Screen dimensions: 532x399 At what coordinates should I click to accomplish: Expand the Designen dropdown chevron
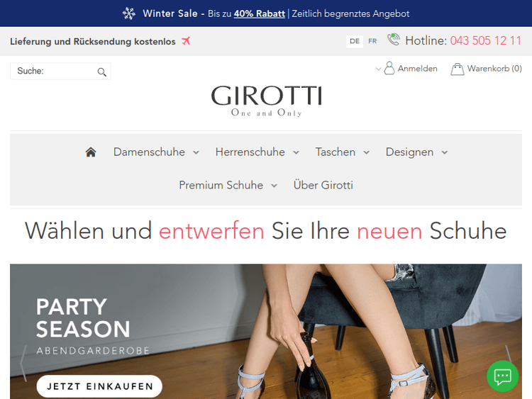[445, 153]
